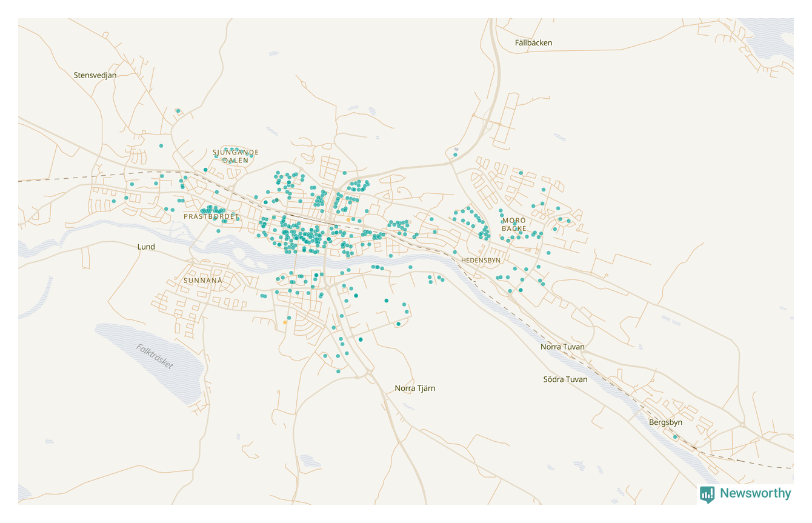
Task: Click the Norra Tjärn place label
Action: click(x=415, y=388)
